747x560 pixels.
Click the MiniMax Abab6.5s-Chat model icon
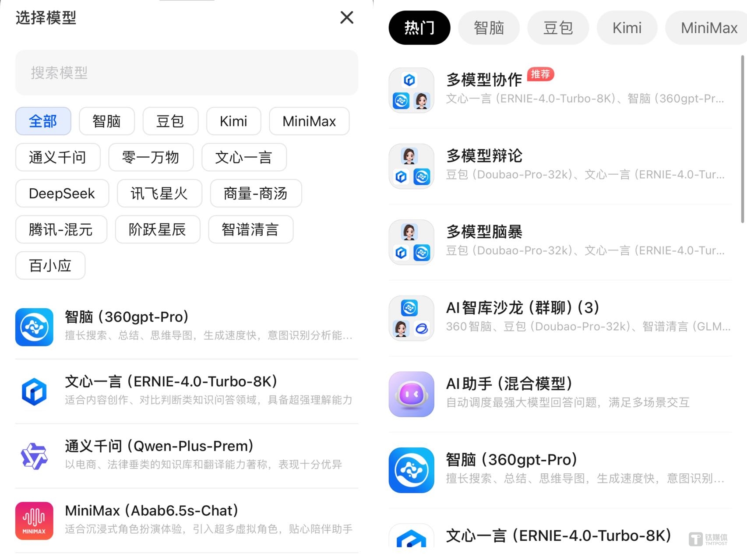[34, 520]
